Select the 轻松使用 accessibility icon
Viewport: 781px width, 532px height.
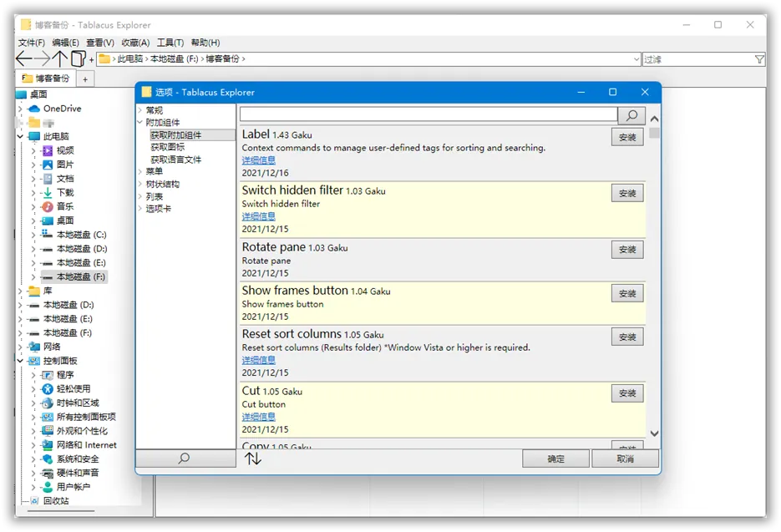[x=48, y=388]
